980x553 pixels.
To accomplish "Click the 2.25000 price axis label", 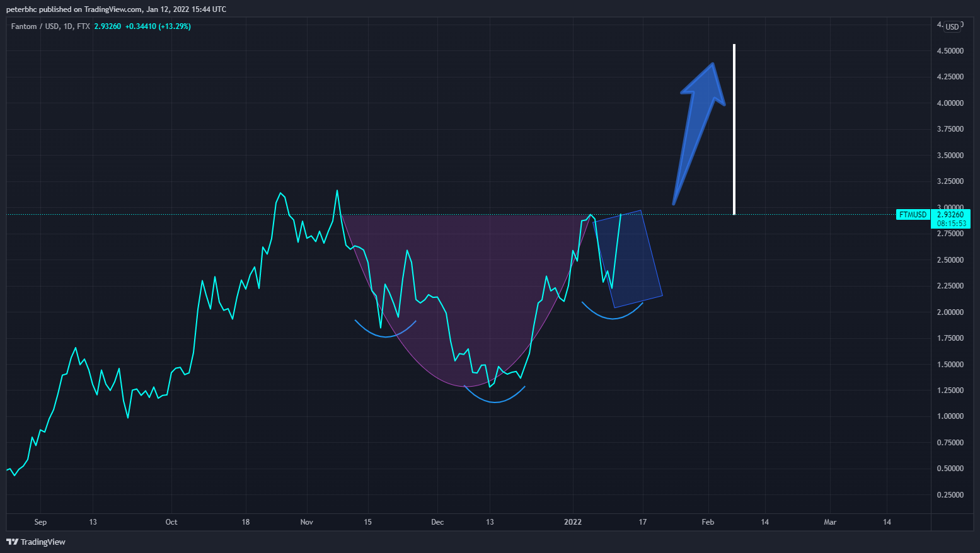I will pyautogui.click(x=950, y=286).
